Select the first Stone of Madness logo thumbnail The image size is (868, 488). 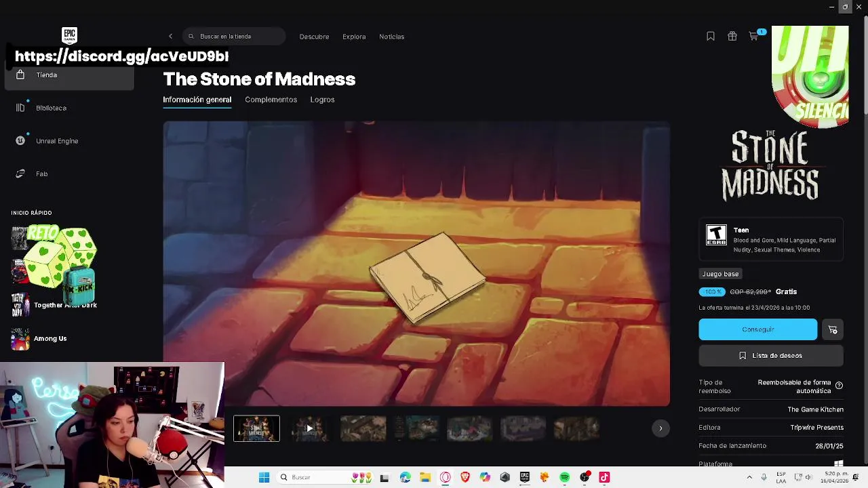tap(256, 428)
